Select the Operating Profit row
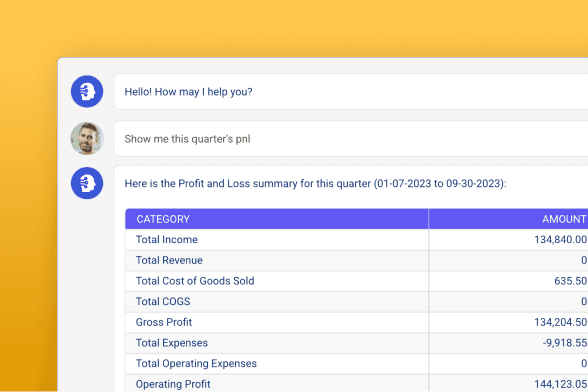This screenshot has height=392, width=588. click(x=357, y=383)
